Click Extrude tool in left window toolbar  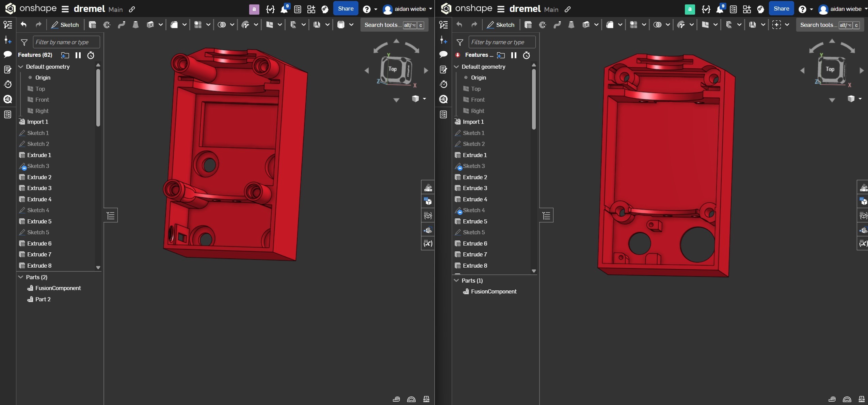92,25
